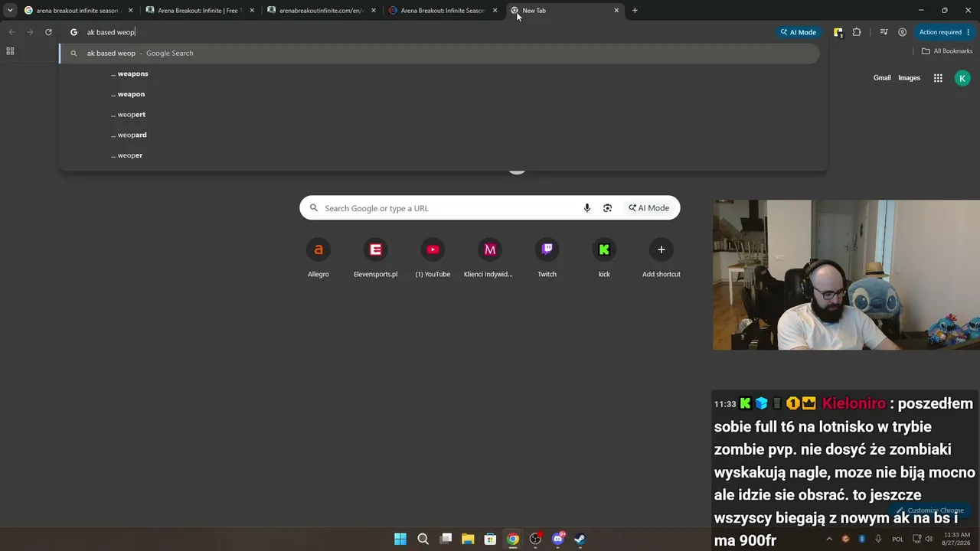Open the tab search dropdown arrow
Screen dimensions: 980x551
[10, 11]
